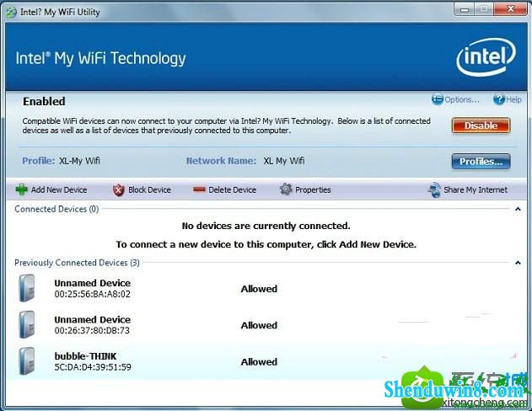The height and width of the screenshot is (411, 532).
Task: Open the Help link text
Action: point(513,99)
